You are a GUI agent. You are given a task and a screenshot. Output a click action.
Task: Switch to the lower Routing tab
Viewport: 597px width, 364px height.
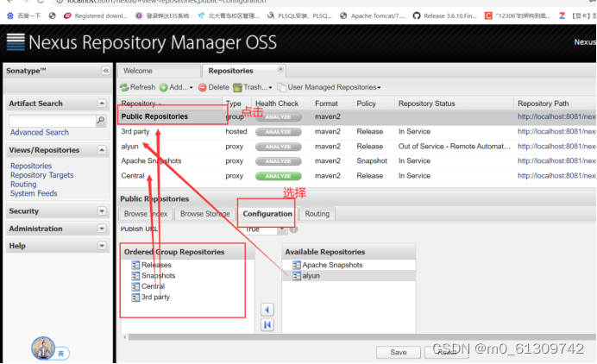tap(317, 214)
